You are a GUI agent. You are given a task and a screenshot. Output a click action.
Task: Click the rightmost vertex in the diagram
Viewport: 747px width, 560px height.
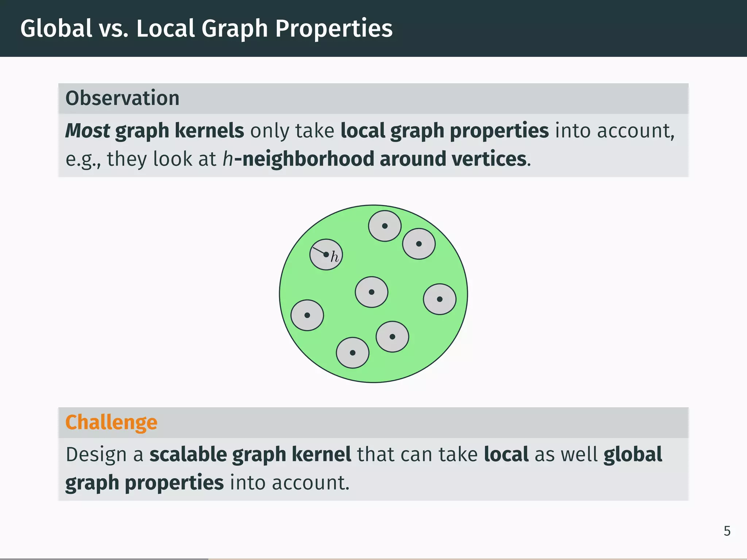(440, 299)
